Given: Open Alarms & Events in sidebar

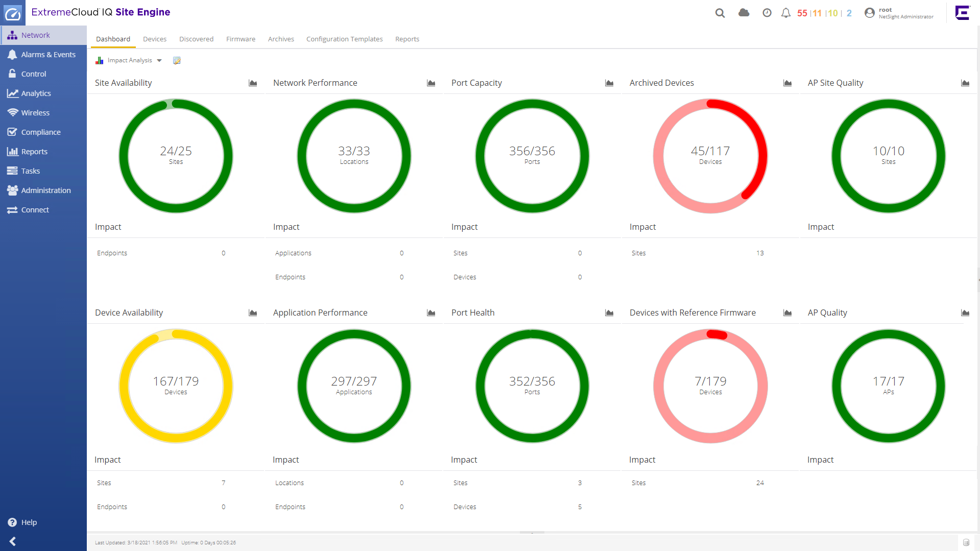Looking at the screenshot, I should tap(43, 55).
